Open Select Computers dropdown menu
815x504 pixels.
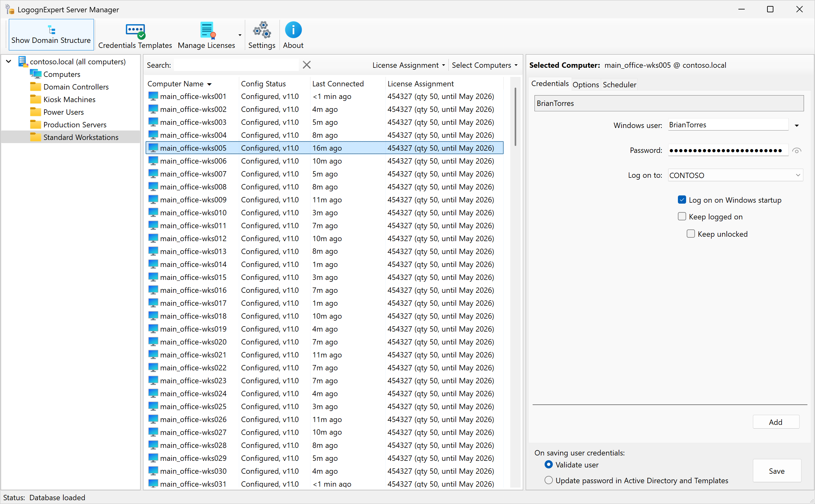[x=485, y=65]
